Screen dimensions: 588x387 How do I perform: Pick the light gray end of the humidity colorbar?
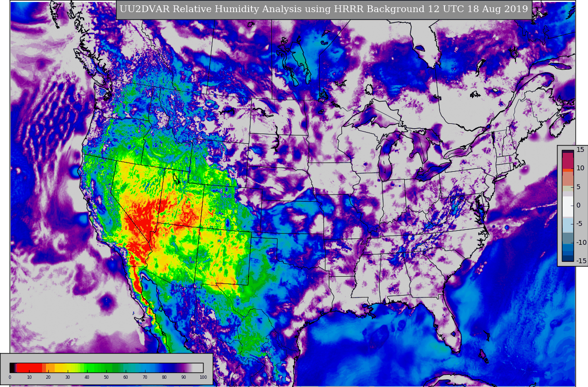198,368
